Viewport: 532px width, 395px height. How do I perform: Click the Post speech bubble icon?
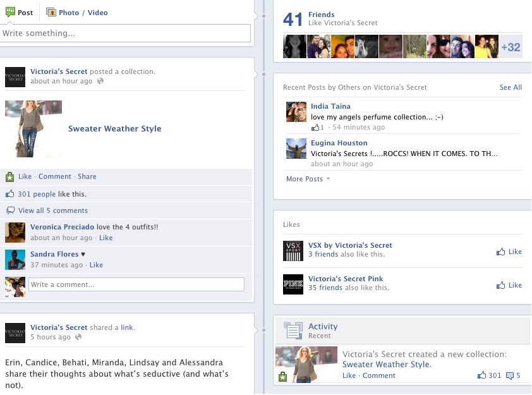pos(10,13)
